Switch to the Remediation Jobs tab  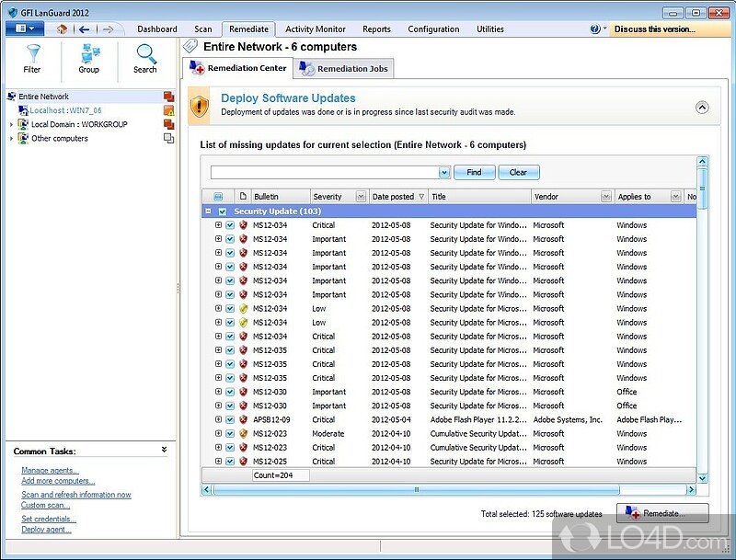tap(346, 69)
